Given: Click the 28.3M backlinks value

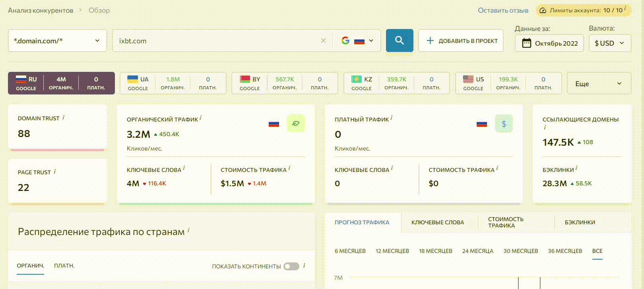Looking at the screenshot, I should tap(555, 183).
